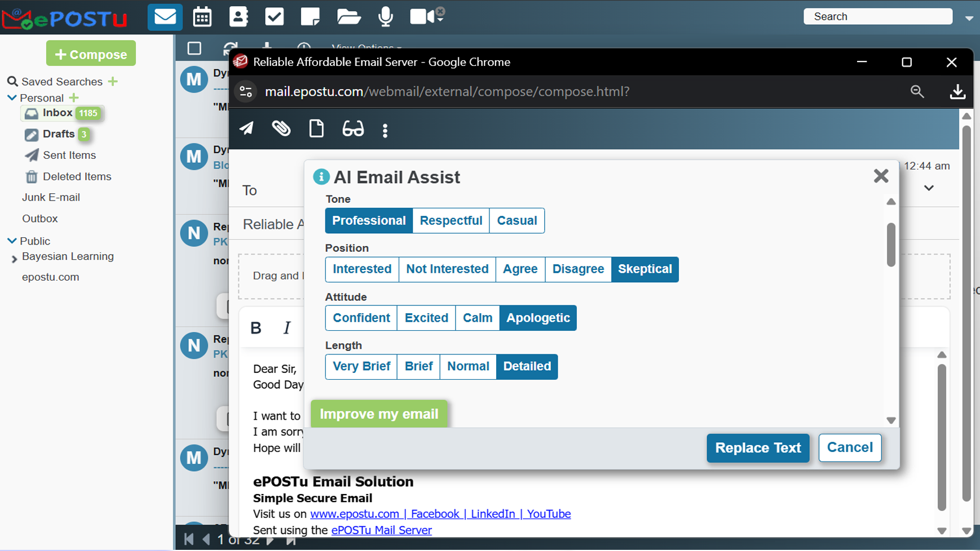This screenshot has height=551, width=980.
Task: Choose the Not Interested position
Action: [x=447, y=269]
